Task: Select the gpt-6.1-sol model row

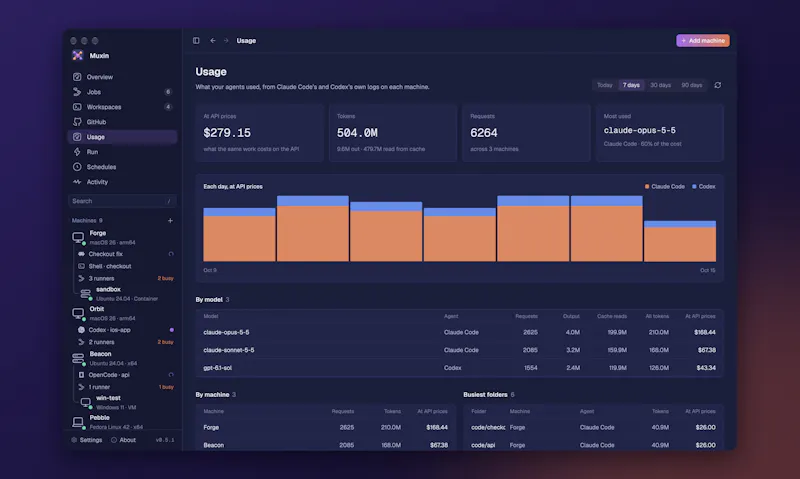Action: point(459,368)
